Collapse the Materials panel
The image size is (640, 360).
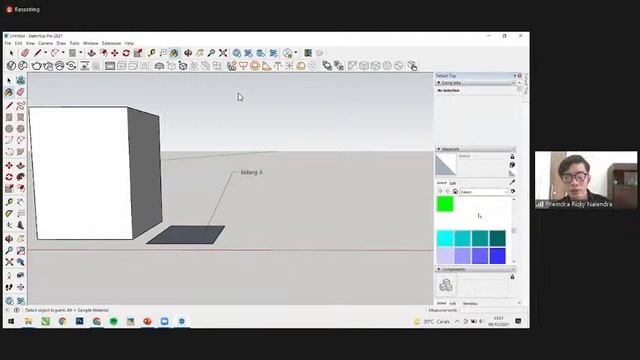439,149
